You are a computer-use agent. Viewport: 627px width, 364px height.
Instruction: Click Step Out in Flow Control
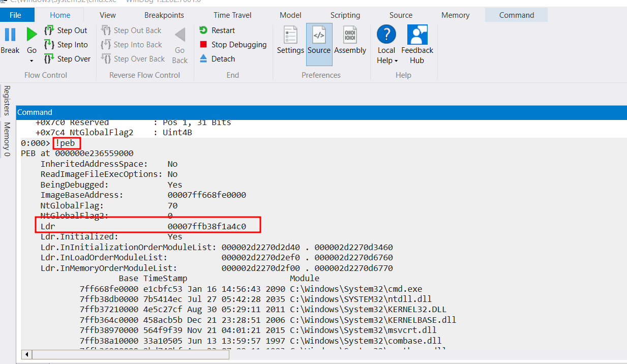click(66, 31)
